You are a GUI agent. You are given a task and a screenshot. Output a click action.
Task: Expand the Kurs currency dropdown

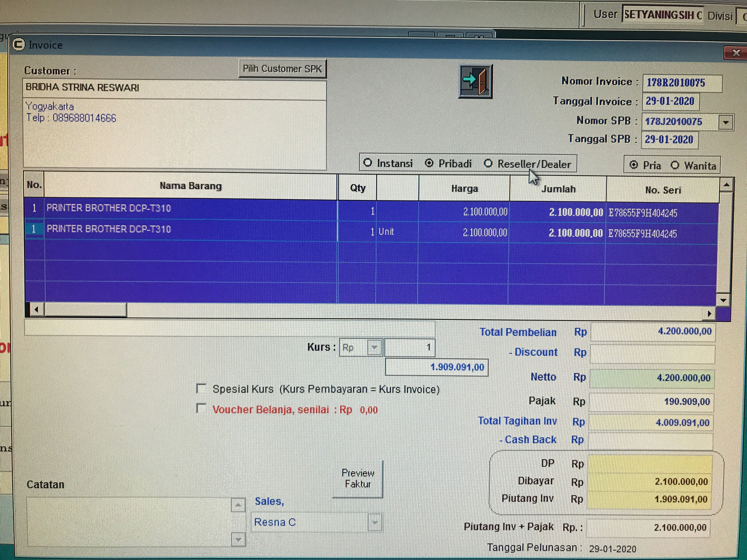pos(374,347)
